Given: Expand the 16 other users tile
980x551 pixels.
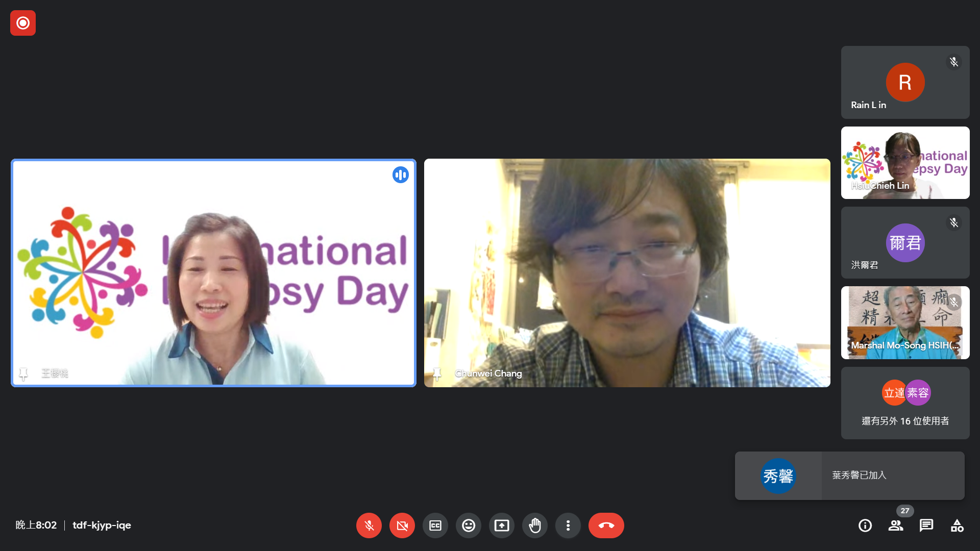Looking at the screenshot, I should pos(905,403).
